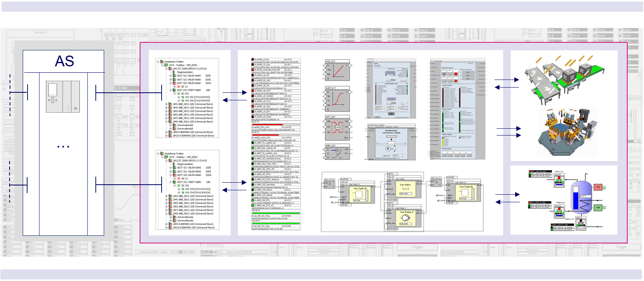This screenshot has width=644, height=281.
Task: Click the 55.46 % red progress bar
Action: point(275,135)
